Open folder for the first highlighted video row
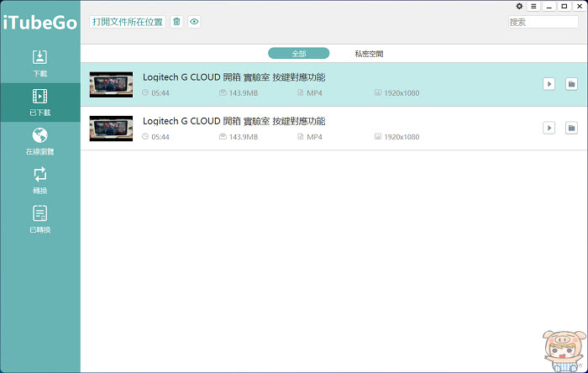 point(571,84)
